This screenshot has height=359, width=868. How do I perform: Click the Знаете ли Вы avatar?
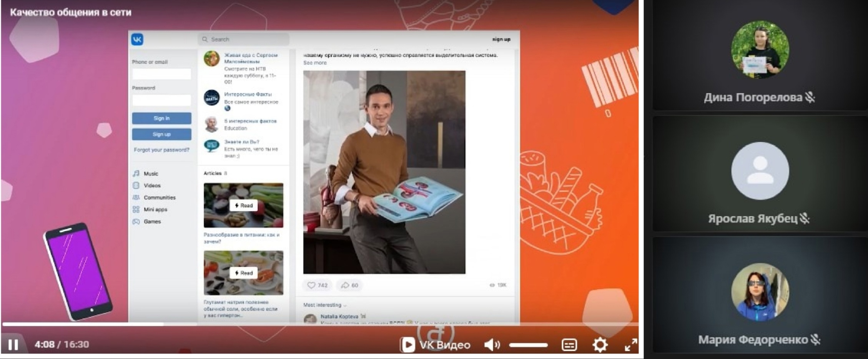click(x=211, y=146)
